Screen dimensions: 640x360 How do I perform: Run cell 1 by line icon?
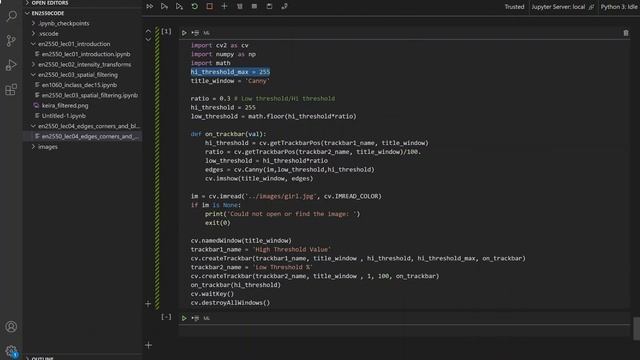pos(195,33)
